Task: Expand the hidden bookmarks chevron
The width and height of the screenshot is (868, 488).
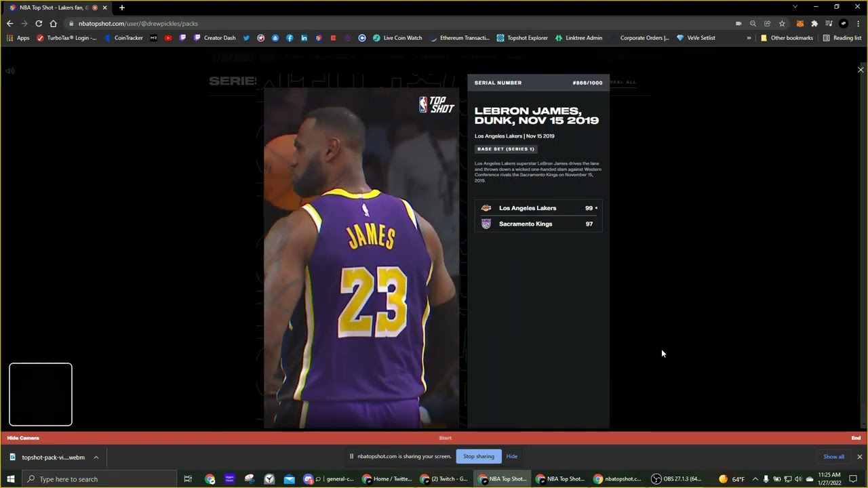Action: (x=749, y=38)
